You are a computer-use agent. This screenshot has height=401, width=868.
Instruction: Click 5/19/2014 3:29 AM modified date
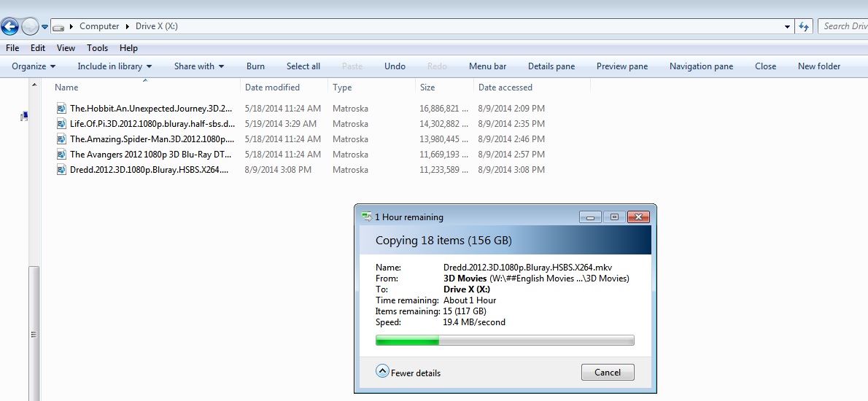pos(281,124)
